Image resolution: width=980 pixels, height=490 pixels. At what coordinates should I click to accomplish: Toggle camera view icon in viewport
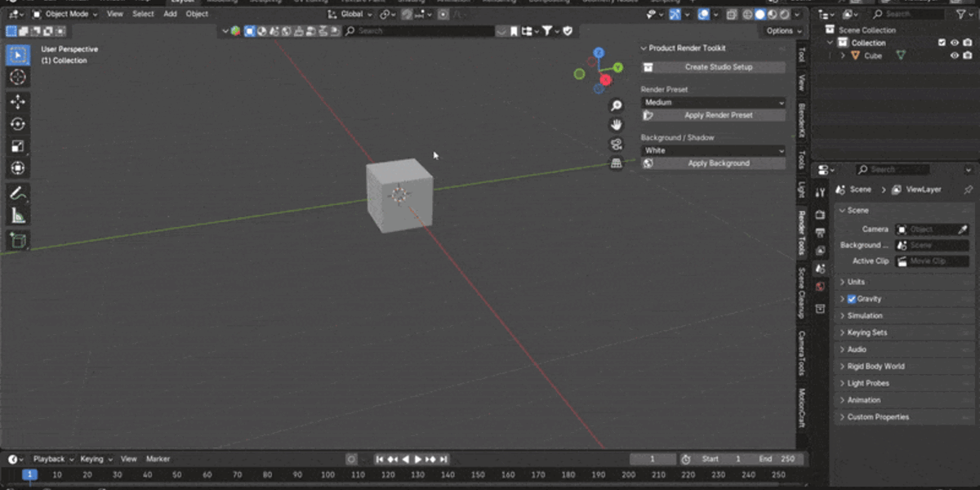pos(617,144)
